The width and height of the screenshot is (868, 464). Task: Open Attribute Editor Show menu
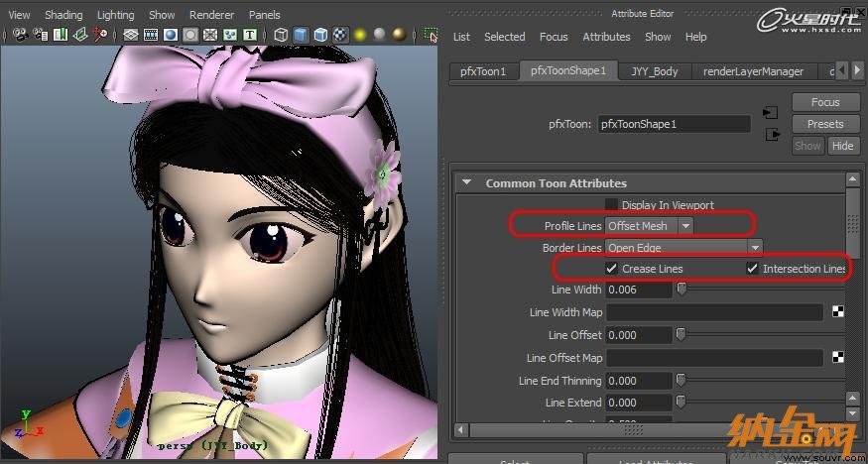[659, 37]
